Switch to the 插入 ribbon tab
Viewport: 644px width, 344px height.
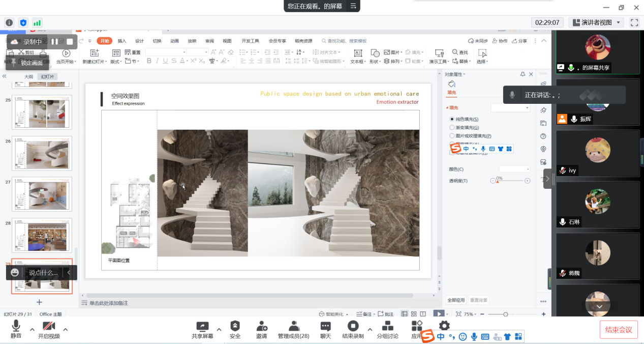click(x=122, y=41)
